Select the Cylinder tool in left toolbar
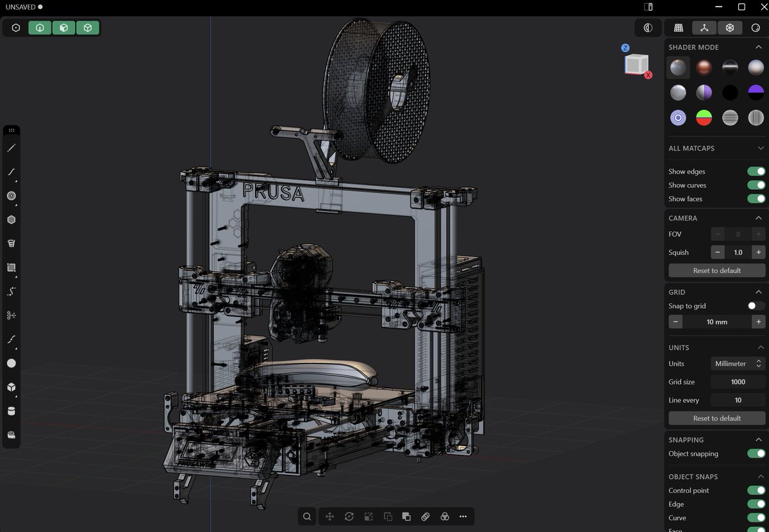 pyautogui.click(x=12, y=411)
